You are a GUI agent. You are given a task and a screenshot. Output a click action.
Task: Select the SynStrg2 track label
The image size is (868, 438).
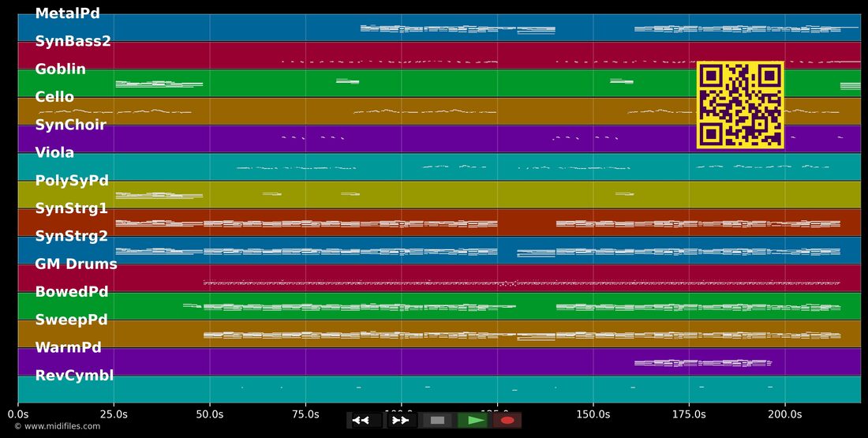tap(71, 237)
